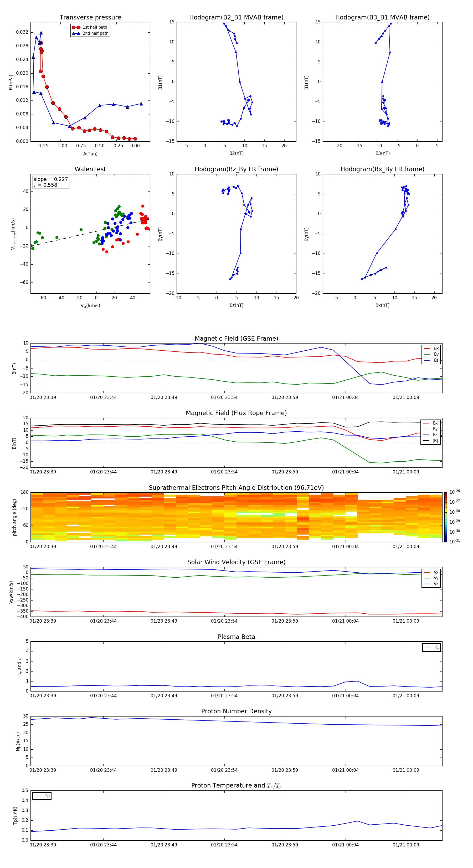Click the dashed regression line in WalenTest

point(90,233)
